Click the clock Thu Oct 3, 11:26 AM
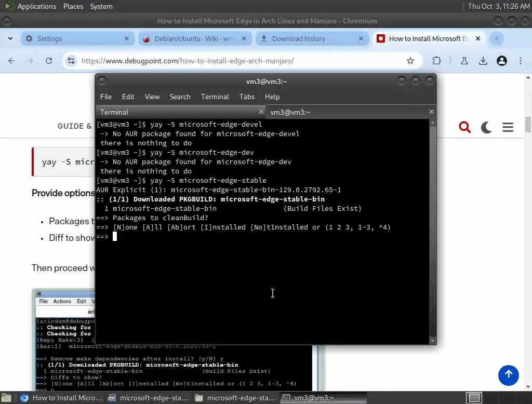 (498, 6)
